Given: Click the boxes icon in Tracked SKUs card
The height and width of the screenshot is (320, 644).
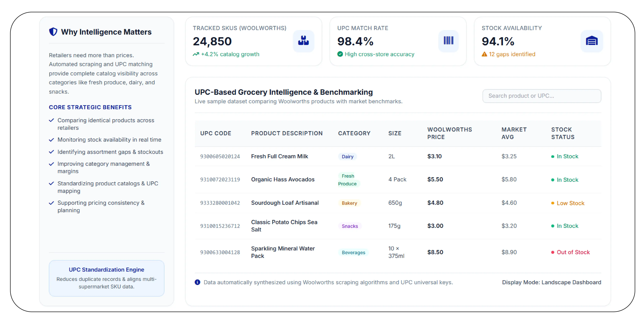Looking at the screenshot, I should (304, 41).
